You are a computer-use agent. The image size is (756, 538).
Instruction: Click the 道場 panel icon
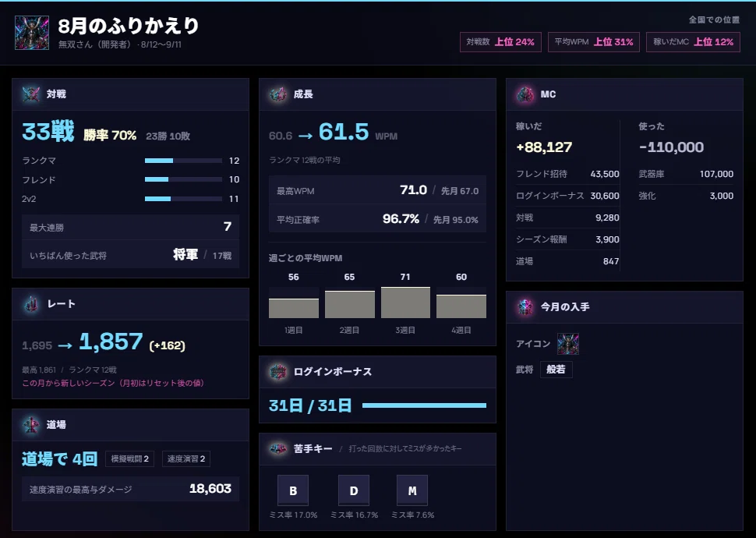coord(31,425)
